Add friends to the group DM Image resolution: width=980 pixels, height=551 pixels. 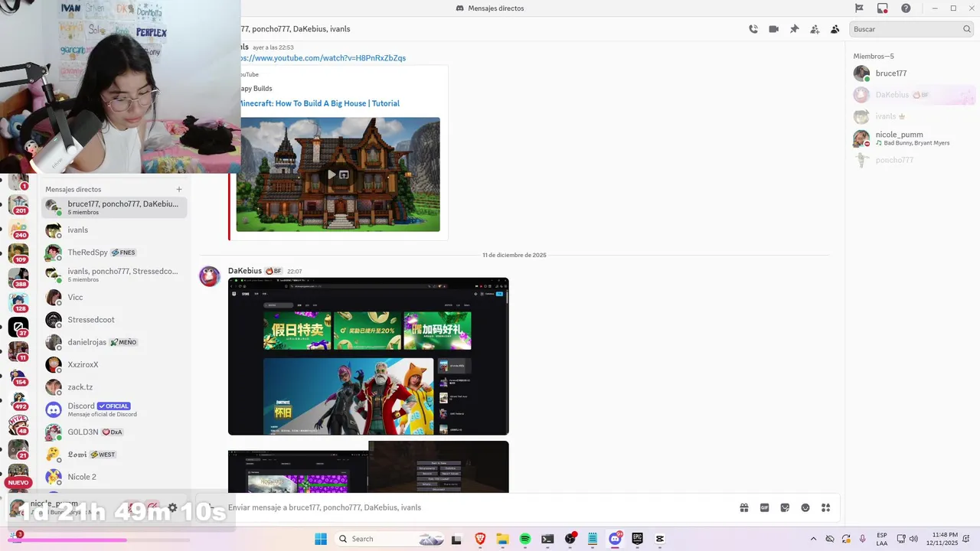click(x=815, y=29)
